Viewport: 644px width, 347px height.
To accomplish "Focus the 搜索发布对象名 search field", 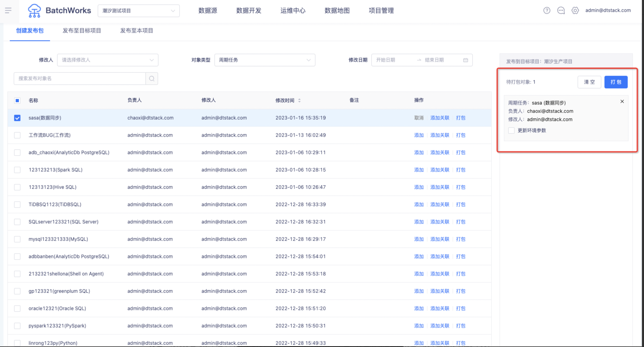I will [x=79, y=79].
